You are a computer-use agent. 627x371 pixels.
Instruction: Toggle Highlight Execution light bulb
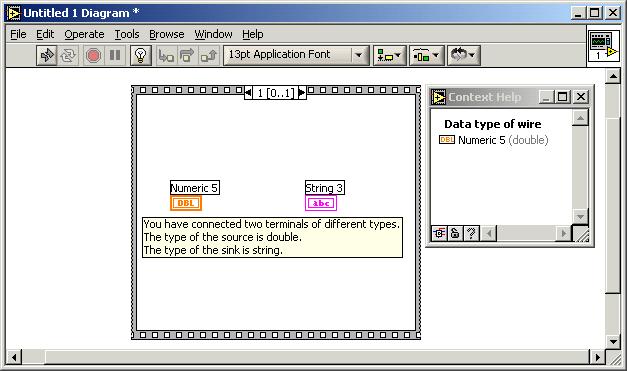140,55
